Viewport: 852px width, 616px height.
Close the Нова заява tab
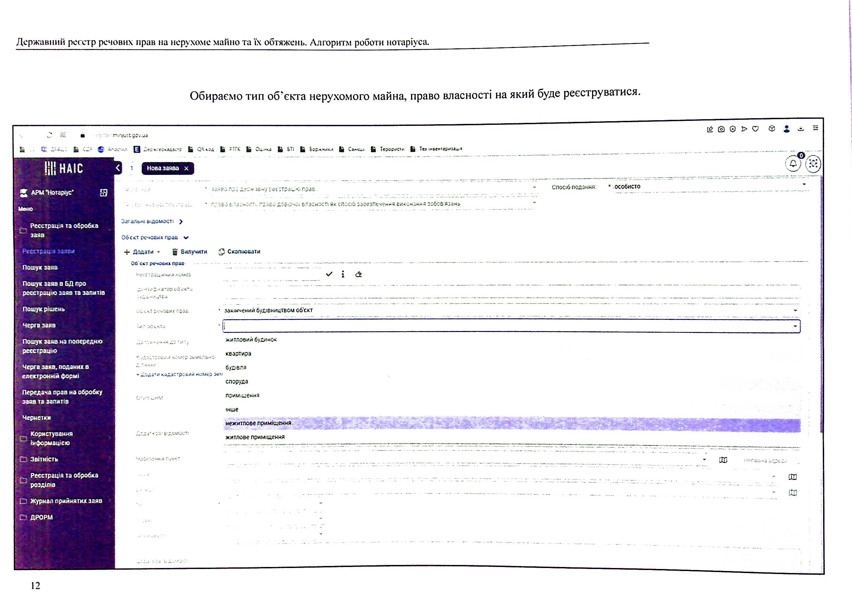186,169
